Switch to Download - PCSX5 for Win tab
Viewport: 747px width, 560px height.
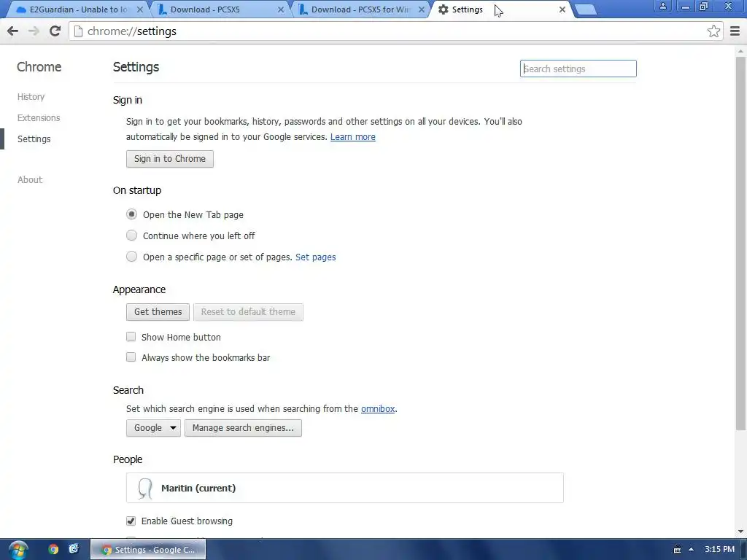(358, 9)
